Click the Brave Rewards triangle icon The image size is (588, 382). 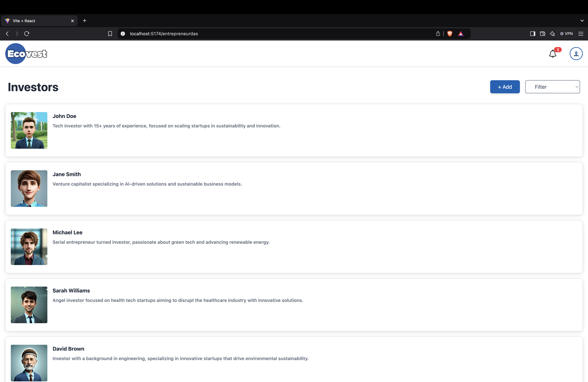click(461, 34)
